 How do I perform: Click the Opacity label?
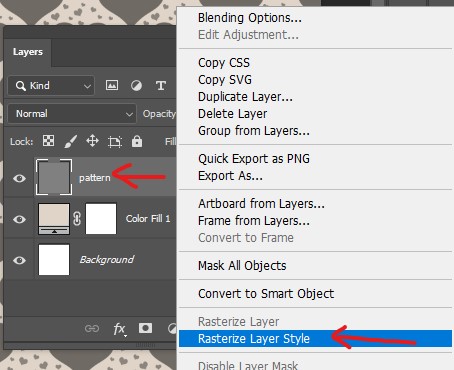pos(159,114)
